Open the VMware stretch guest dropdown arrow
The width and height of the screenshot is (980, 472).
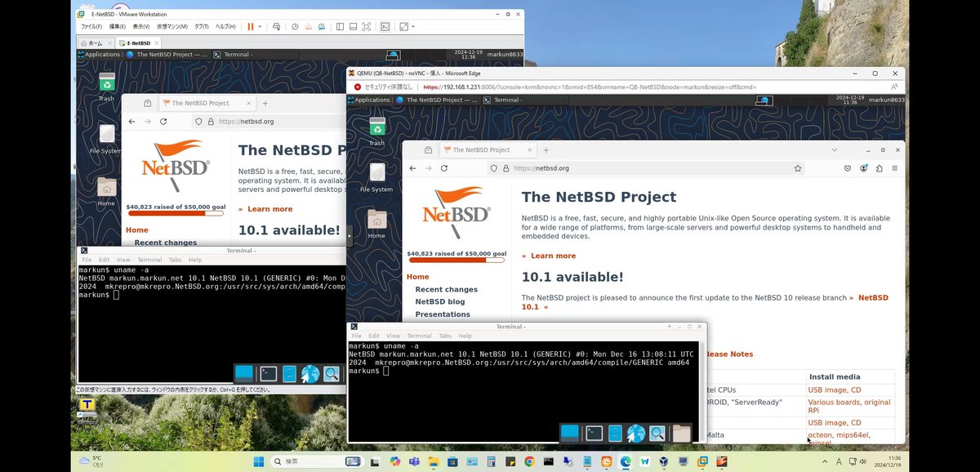pos(414,26)
